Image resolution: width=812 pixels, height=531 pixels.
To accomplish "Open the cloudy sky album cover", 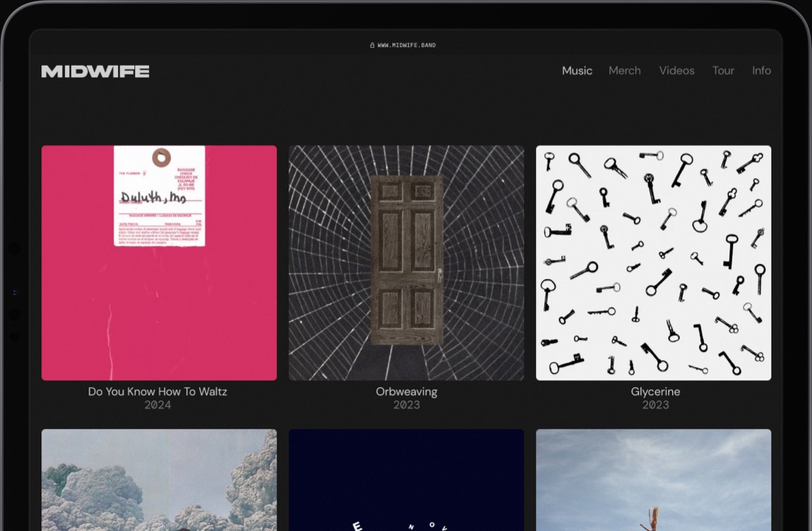I will coord(653,480).
